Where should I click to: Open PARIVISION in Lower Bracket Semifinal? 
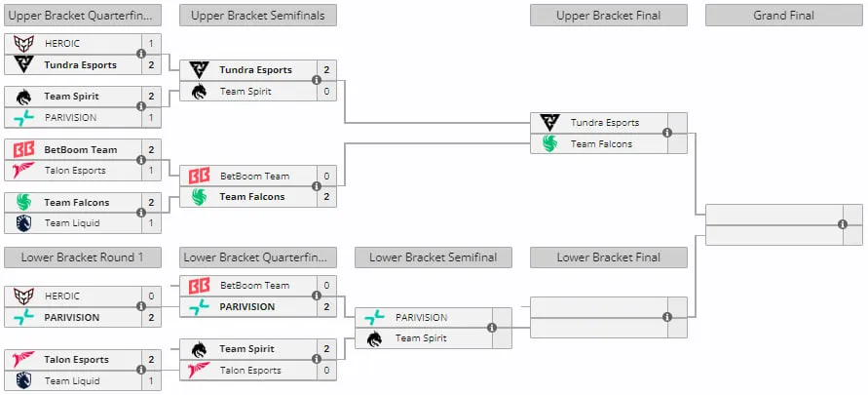pyautogui.click(x=421, y=317)
